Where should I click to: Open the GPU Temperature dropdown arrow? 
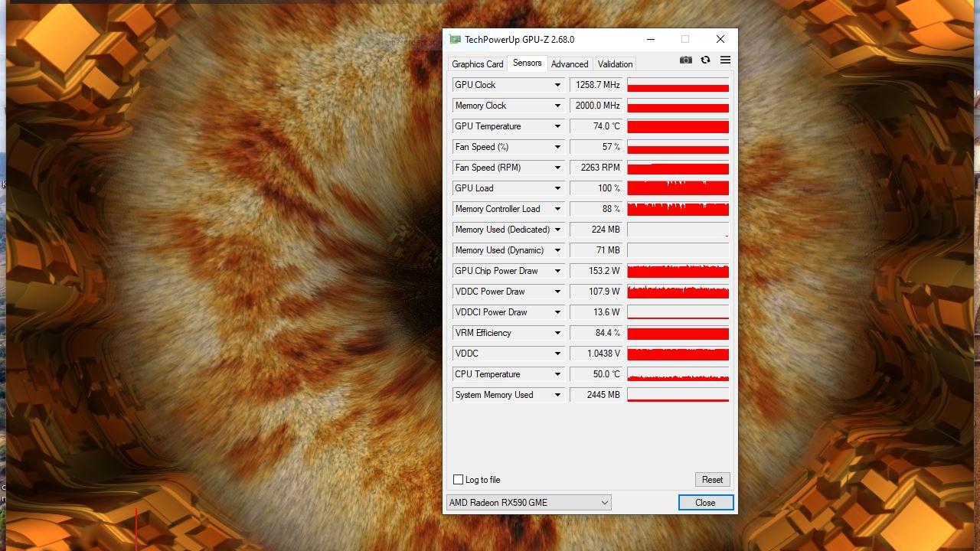(x=557, y=126)
